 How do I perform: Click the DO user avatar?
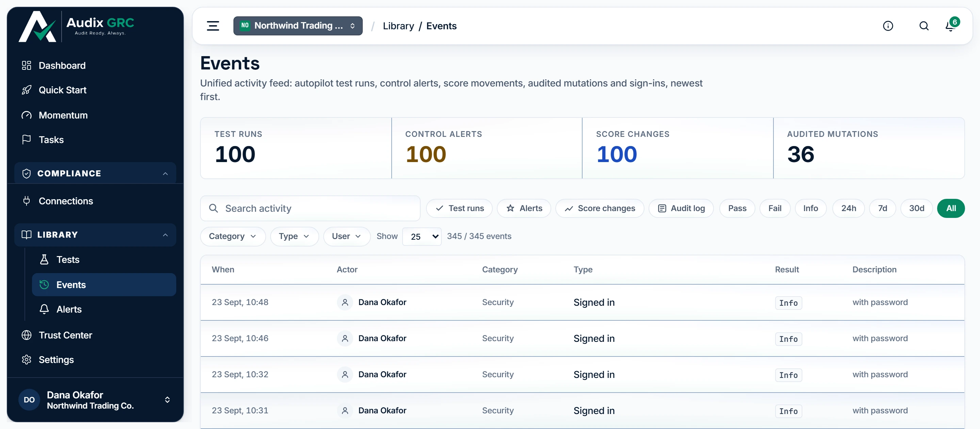click(29, 400)
